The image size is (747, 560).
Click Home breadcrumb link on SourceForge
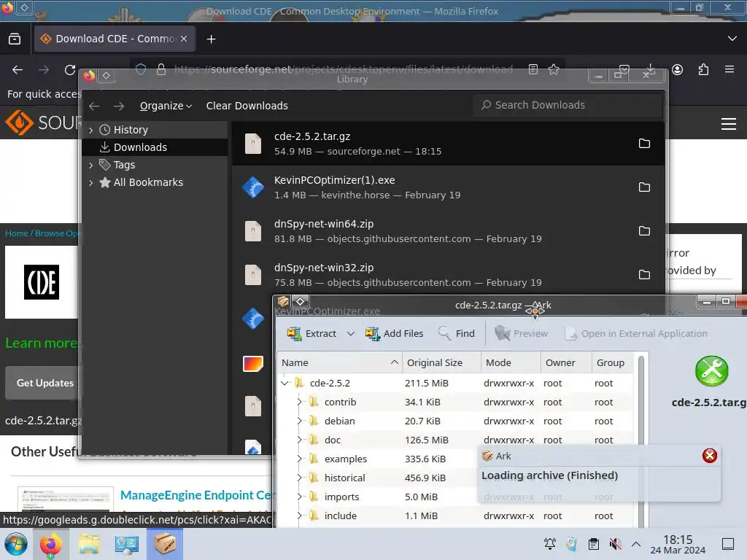[17, 233]
